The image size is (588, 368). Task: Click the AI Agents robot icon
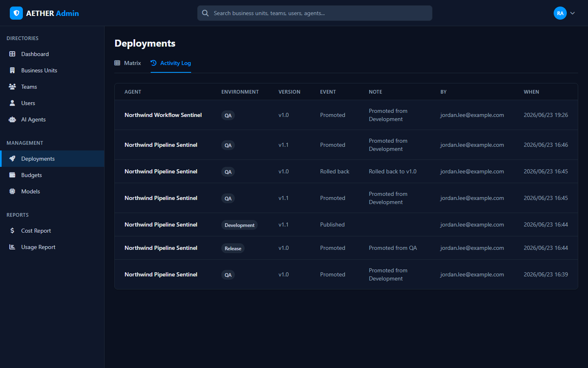tap(12, 119)
